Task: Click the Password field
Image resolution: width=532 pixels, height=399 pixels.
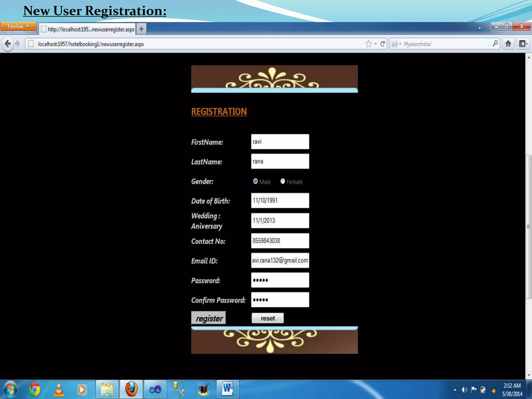Action: tap(280, 280)
